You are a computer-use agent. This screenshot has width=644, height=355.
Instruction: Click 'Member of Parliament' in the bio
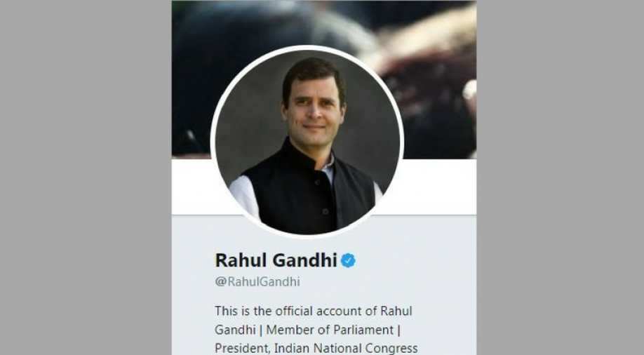tap(330, 330)
